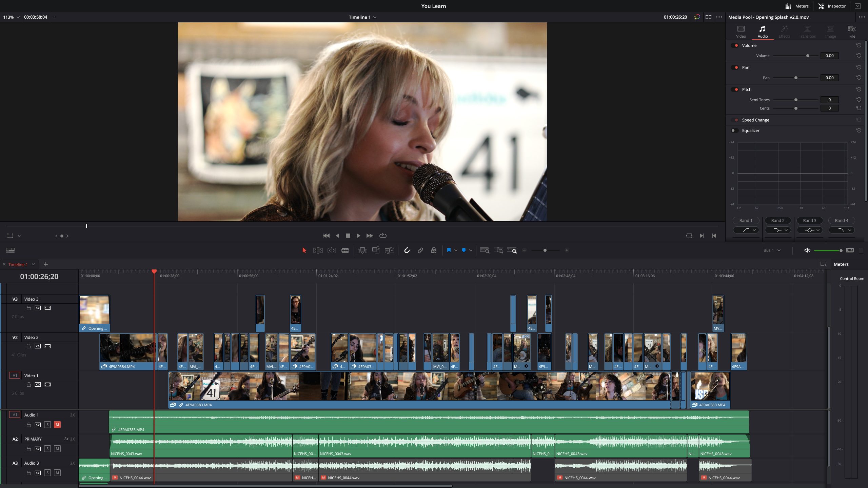
Task: Open the File tab in the Inspector
Action: point(852,32)
